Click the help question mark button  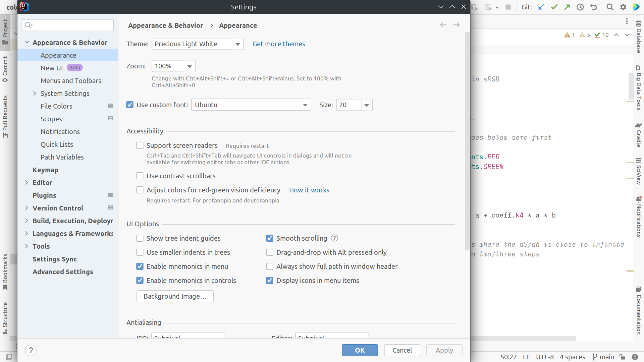pos(31,350)
